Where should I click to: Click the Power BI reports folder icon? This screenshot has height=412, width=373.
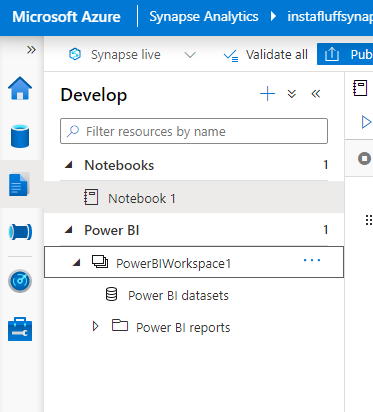coord(120,325)
